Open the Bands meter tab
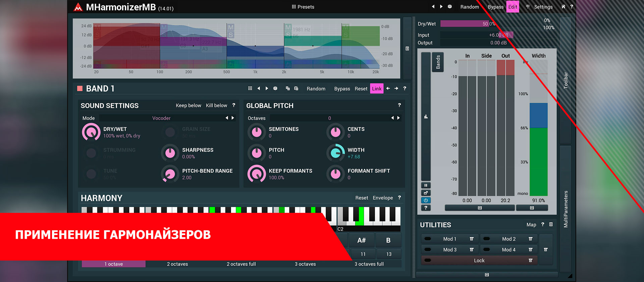 click(x=438, y=62)
